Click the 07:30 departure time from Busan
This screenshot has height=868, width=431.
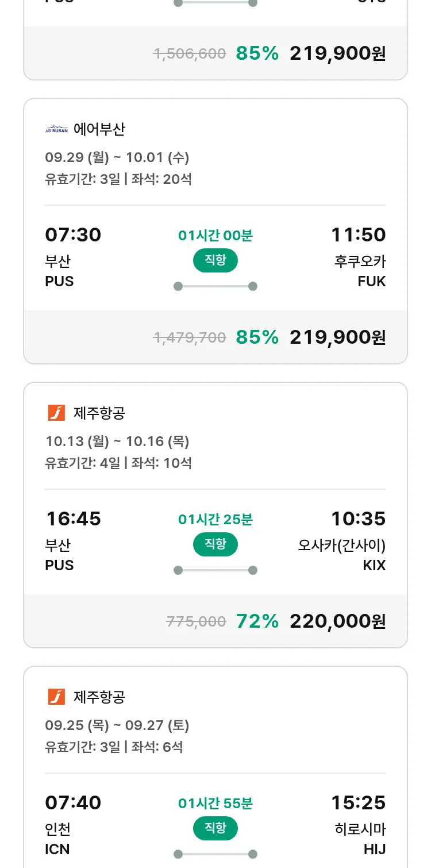point(73,235)
